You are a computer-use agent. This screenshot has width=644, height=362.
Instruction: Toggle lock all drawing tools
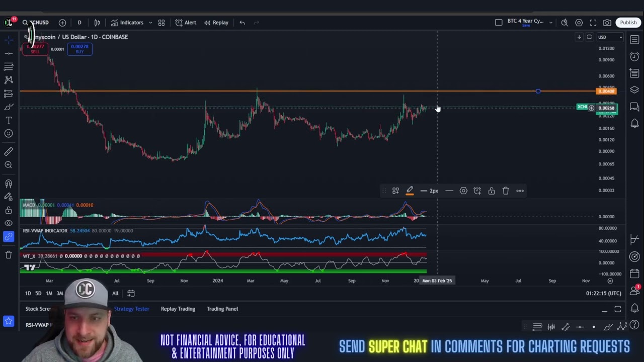pyautogui.click(x=9, y=210)
